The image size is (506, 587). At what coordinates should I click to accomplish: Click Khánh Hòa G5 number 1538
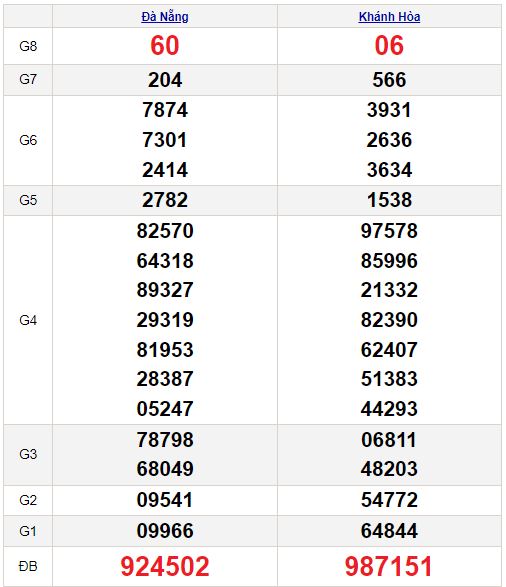pos(389,200)
